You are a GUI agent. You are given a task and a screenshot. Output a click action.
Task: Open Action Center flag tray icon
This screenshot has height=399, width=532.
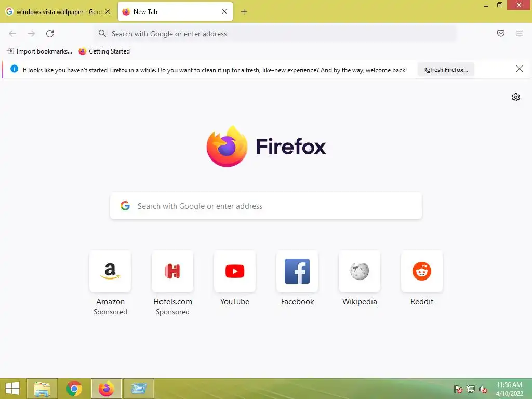click(458, 389)
